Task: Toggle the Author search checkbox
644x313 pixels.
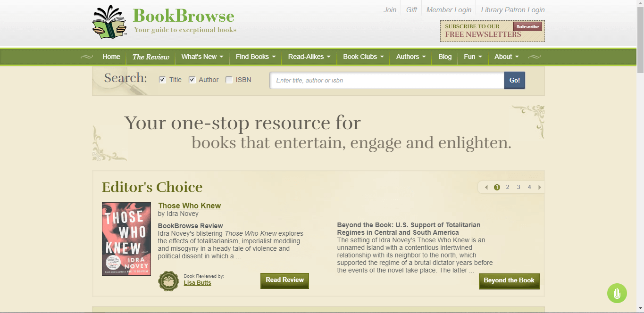Action: point(192,80)
